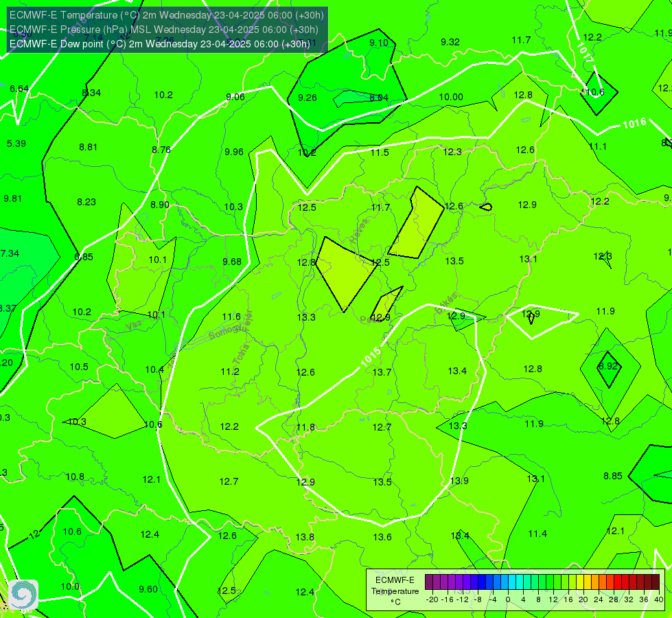
Task: Click the 9.96 value on the map
Action: 234,152
